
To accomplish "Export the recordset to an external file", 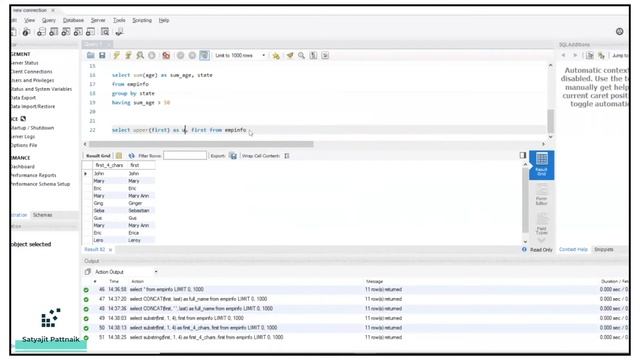I will point(233,156).
